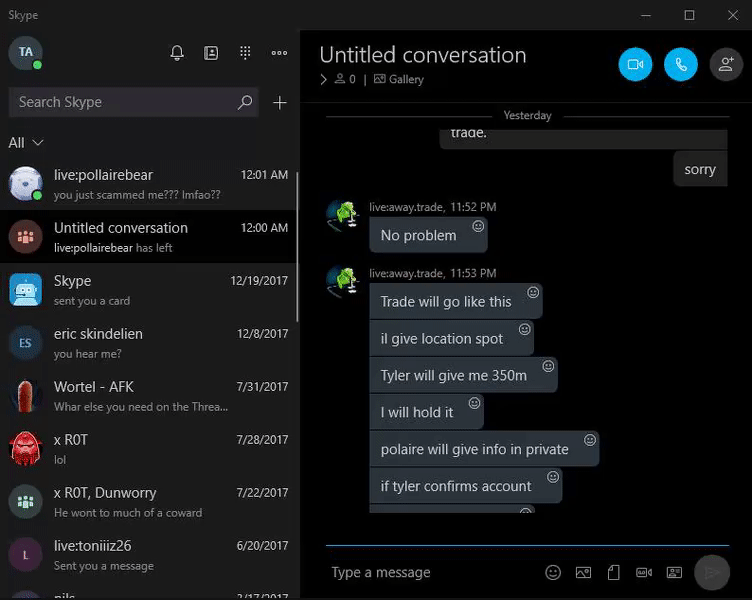Expand conversation details chevron under title
752x600 pixels.
pyautogui.click(x=324, y=79)
